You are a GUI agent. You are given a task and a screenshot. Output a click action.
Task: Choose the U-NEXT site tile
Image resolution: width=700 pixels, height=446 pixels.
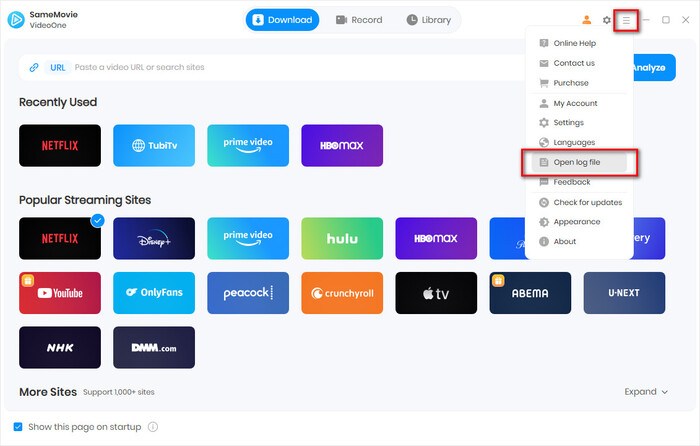pos(624,293)
